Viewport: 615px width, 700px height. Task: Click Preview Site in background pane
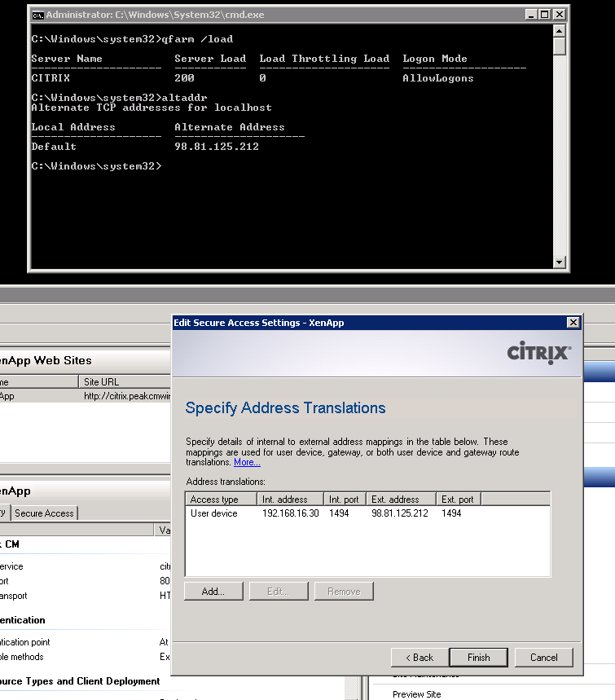coord(417,694)
